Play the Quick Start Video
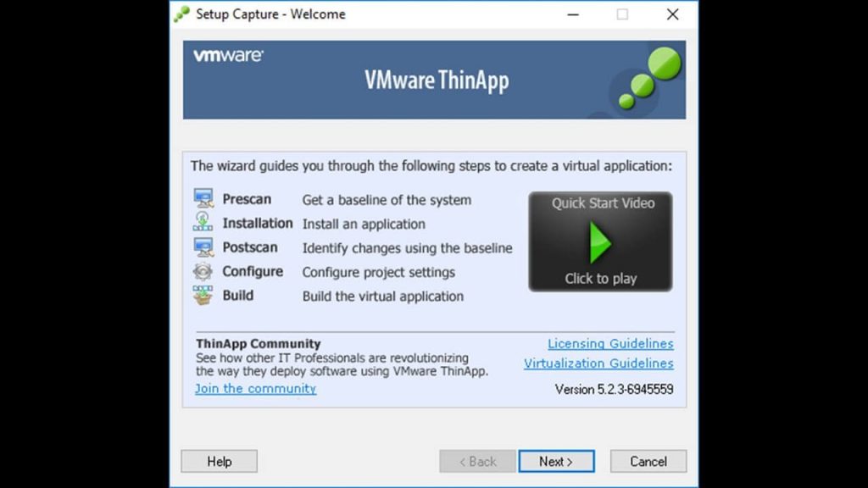The image size is (868, 488). coord(600,241)
